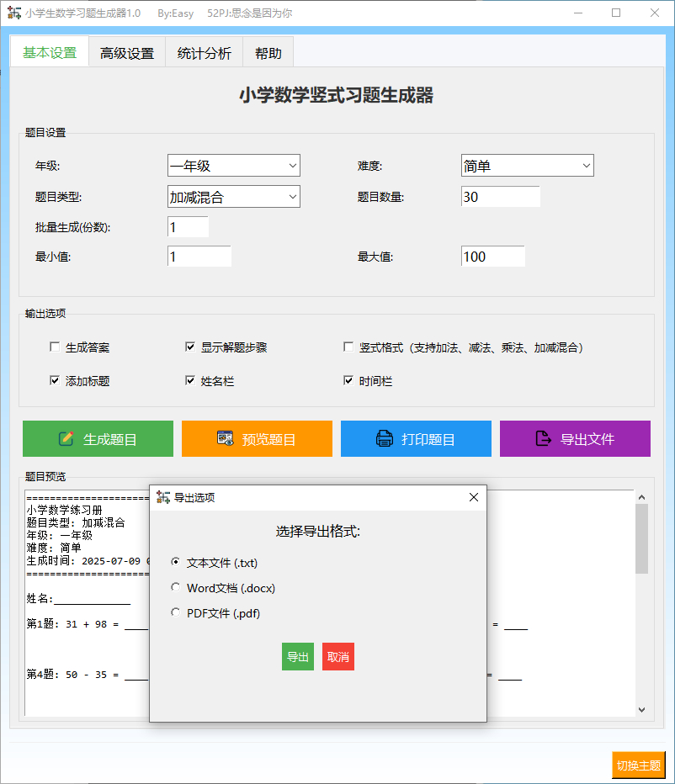This screenshot has height=784, width=675.
Task: Select PDF文件 (.pdf) export format
Action: click(175, 612)
